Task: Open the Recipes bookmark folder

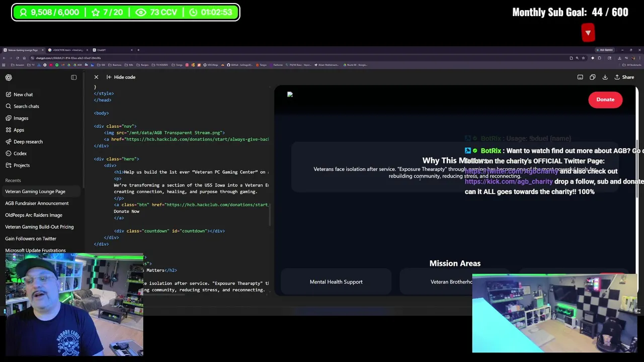Action: (142, 65)
